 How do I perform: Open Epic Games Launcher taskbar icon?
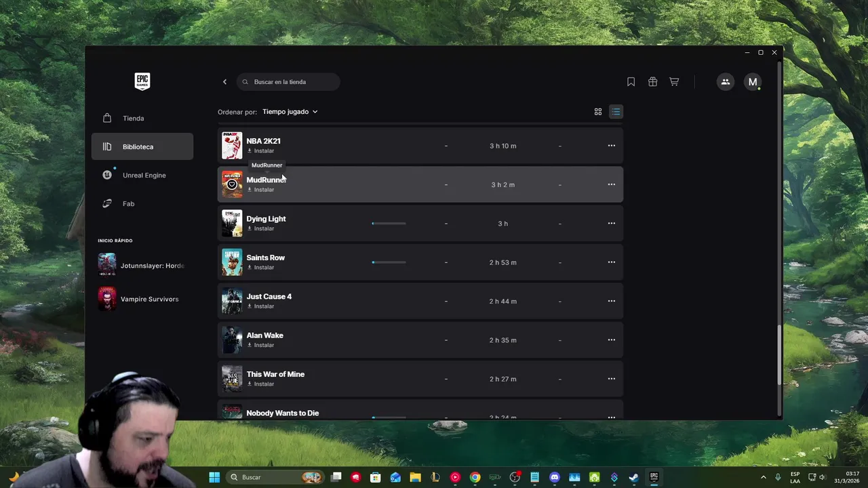pyautogui.click(x=654, y=477)
